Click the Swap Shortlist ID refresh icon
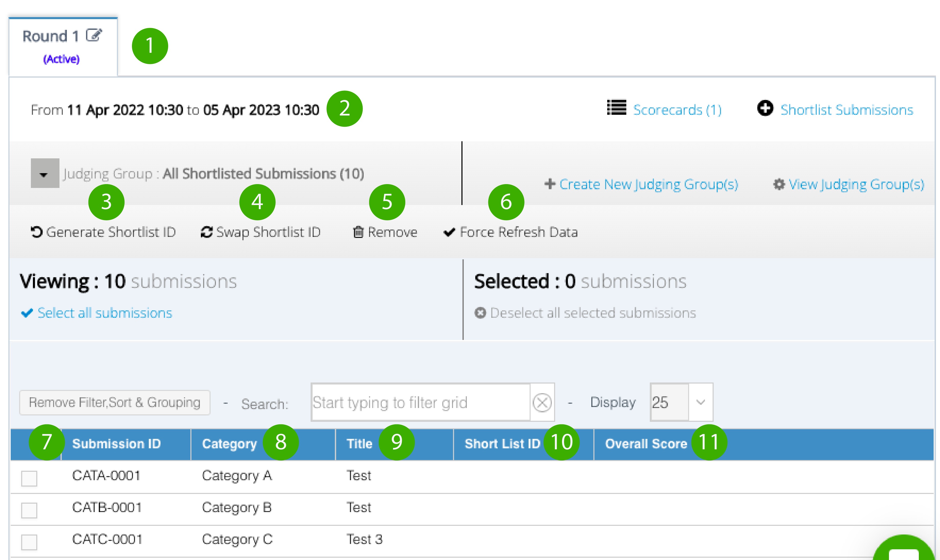 (x=206, y=232)
